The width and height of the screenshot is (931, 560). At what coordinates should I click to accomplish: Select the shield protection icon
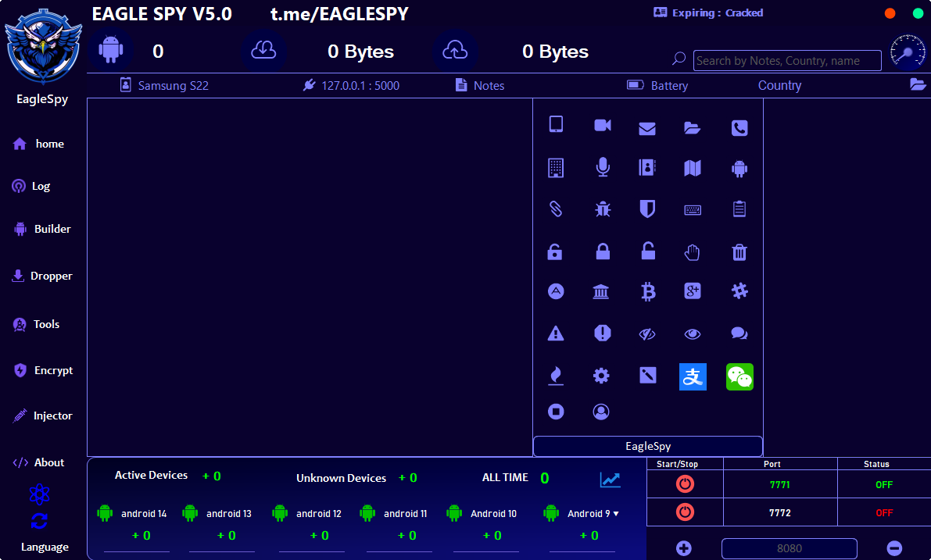click(647, 209)
